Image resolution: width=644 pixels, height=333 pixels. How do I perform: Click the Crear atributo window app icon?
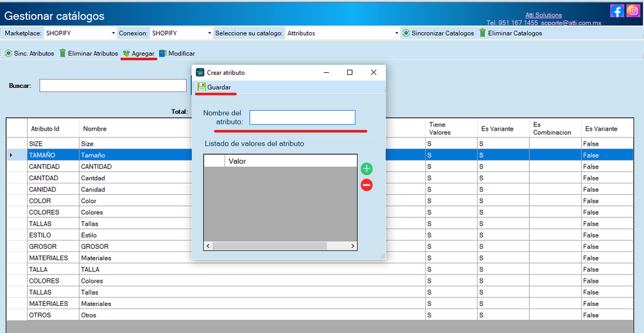tap(200, 72)
